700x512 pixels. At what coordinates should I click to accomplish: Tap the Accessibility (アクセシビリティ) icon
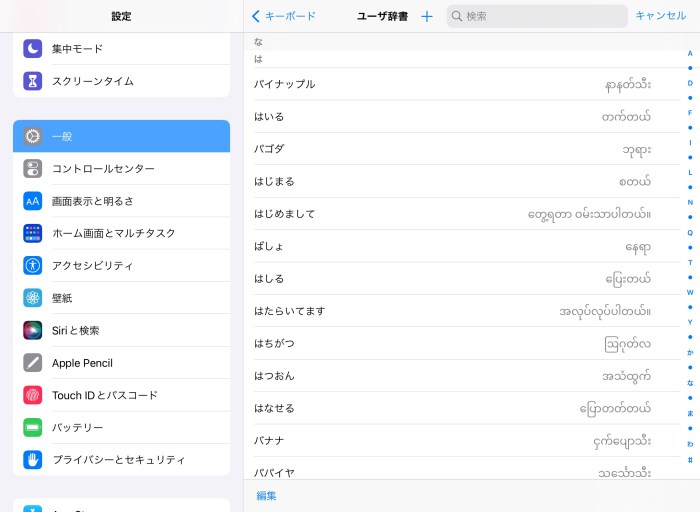(33, 266)
